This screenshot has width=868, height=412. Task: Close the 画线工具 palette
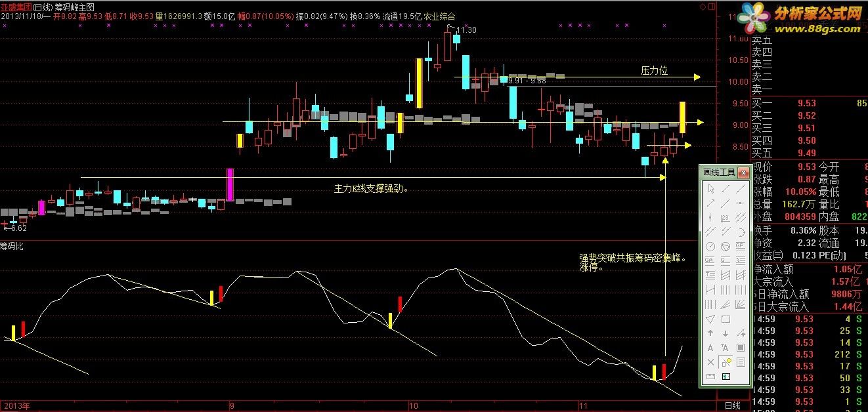pos(743,173)
